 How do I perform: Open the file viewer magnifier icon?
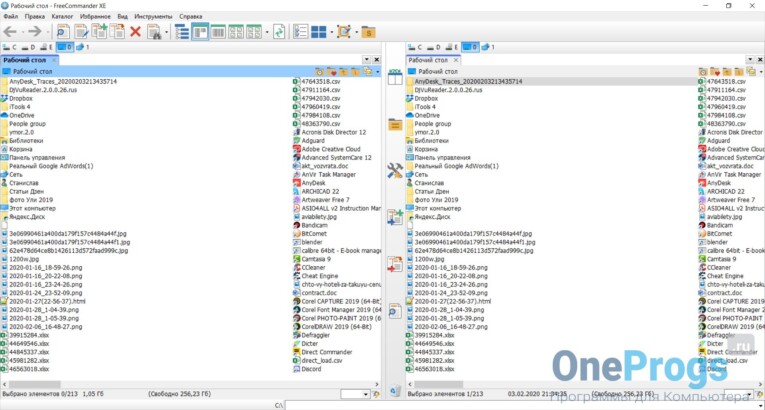click(x=63, y=32)
